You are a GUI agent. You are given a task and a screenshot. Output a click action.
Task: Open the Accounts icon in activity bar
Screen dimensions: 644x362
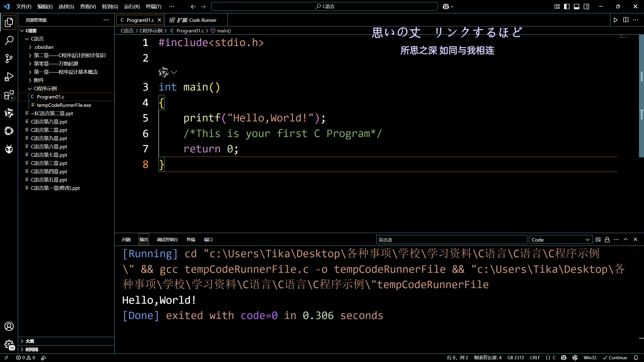pos(9,326)
